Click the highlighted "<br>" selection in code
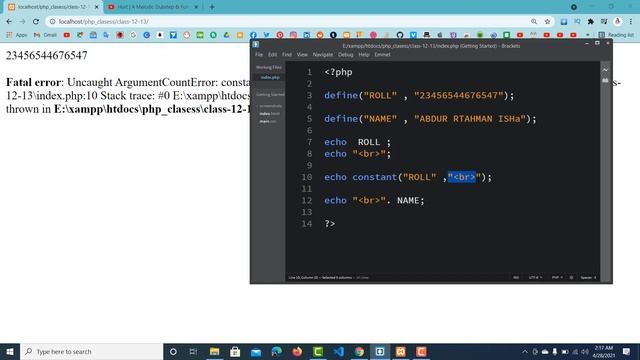This screenshot has width=640, height=360. coord(462,177)
